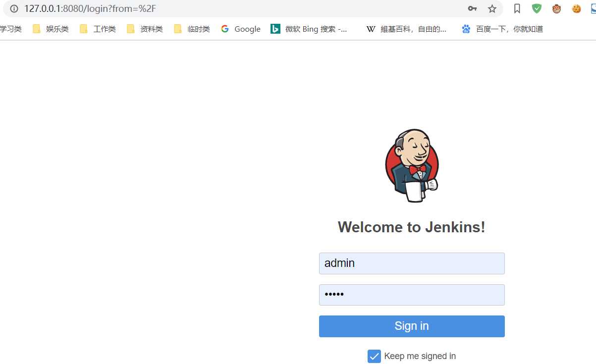The width and height of the screenshot is (596, 364).
Task: Open the green shield extension
Action: (537, 8)
